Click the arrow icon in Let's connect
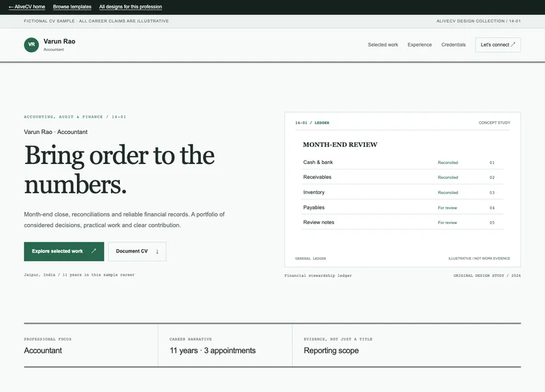 point(513,44)
